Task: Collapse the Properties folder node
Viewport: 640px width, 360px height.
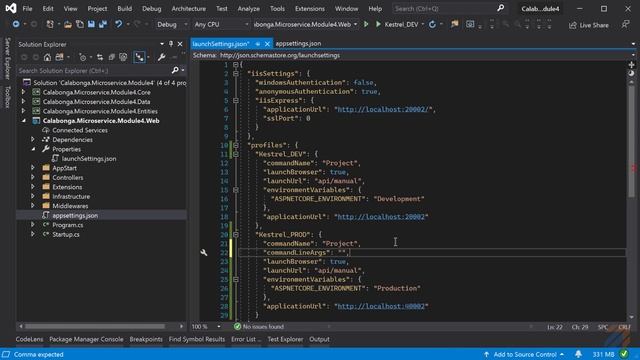Action: (33, 149)
